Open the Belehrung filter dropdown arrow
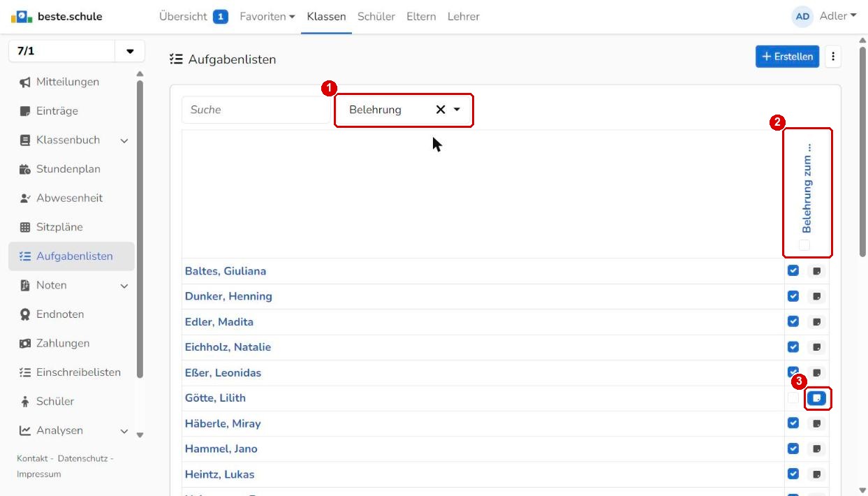Image resolution: width=868 pixels, height=496 pixels. (x=457, y=110)
